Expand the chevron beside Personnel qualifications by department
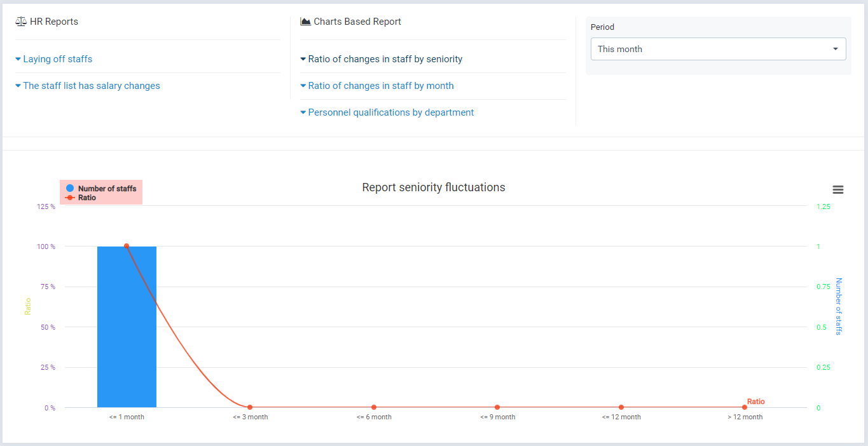 [303, 112]
